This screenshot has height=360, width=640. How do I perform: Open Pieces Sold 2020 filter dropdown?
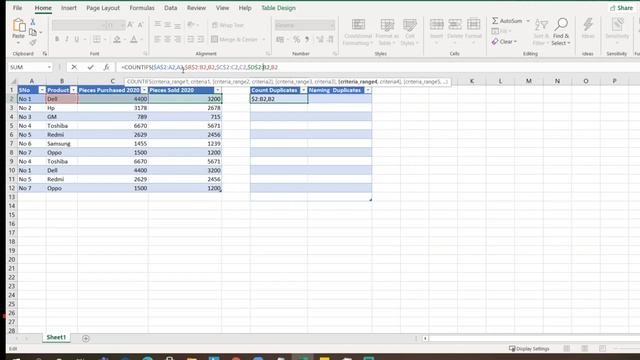coord(218,90)
